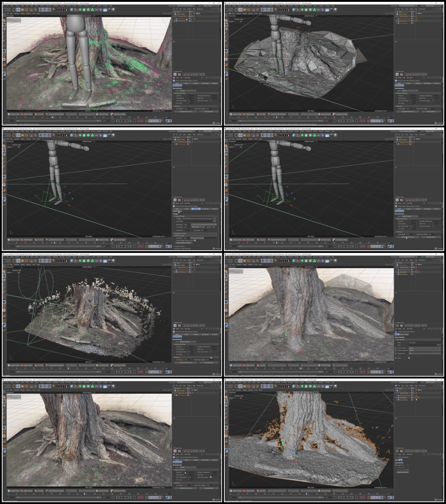The image size is (446, 504).
Task: Click Name field 'Scene Mesh' in Scene Mesh screenshot
Action: pos(425,342)
